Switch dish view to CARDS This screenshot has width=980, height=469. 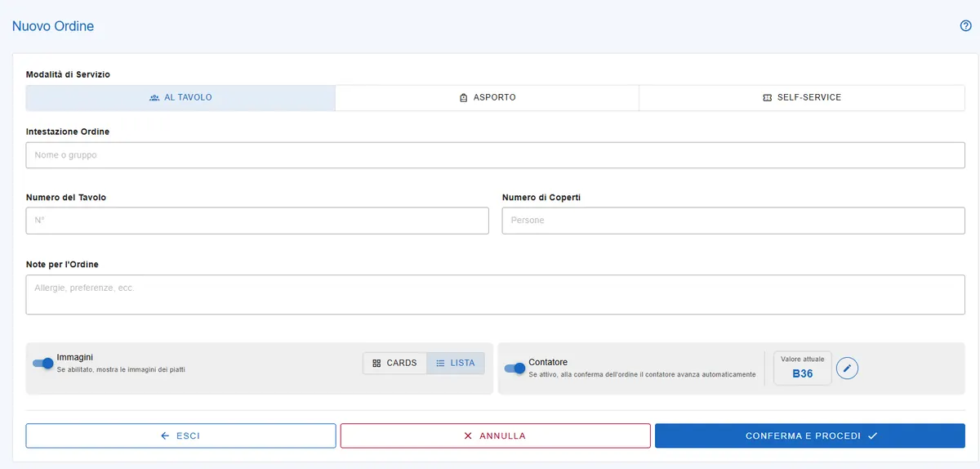coord(394,363)
